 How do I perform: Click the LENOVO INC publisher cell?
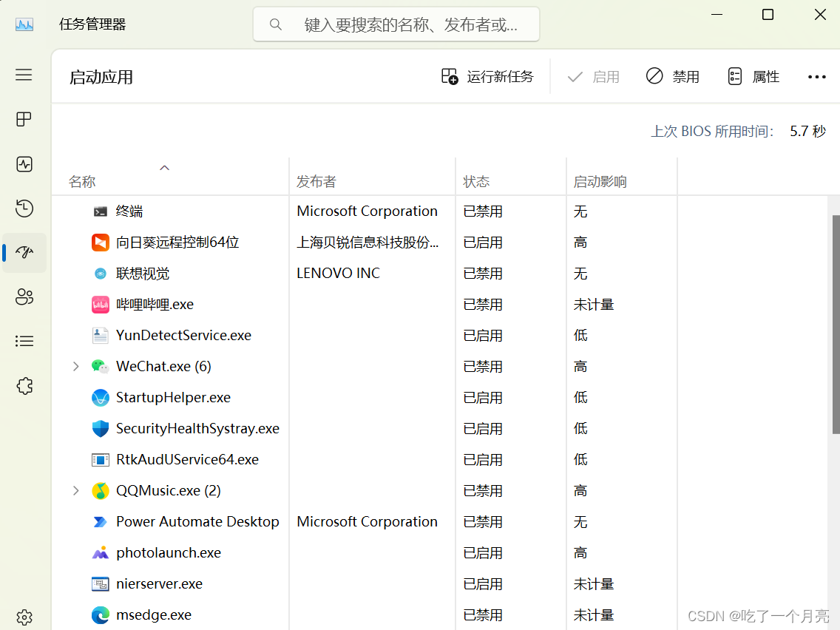click(x=338, y=273)
